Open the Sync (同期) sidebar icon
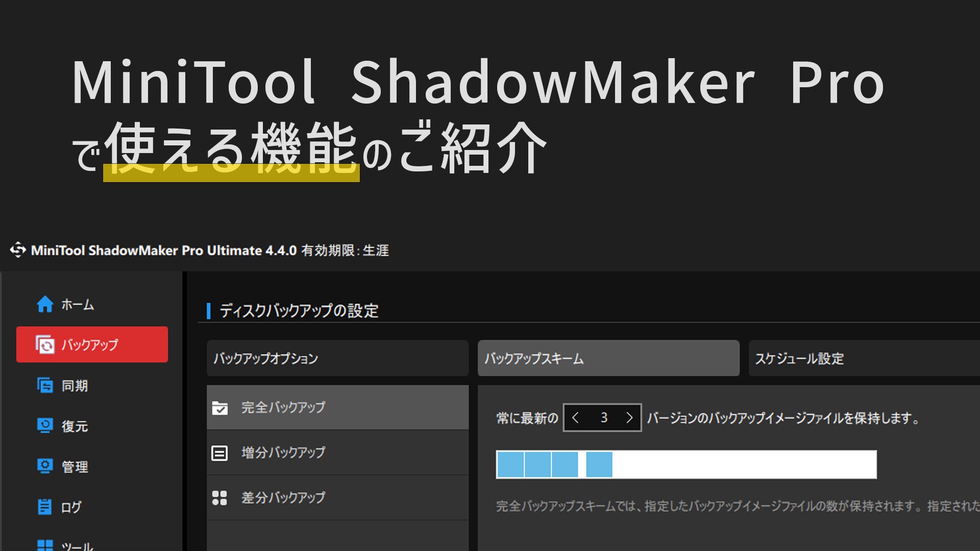Viewport: 980px width, 551px height. (x=45, y=385)
